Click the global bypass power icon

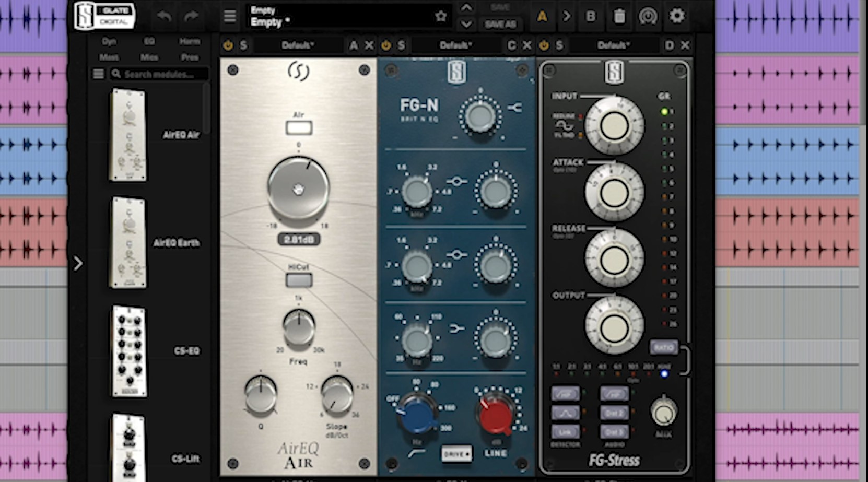coord(648,16)
